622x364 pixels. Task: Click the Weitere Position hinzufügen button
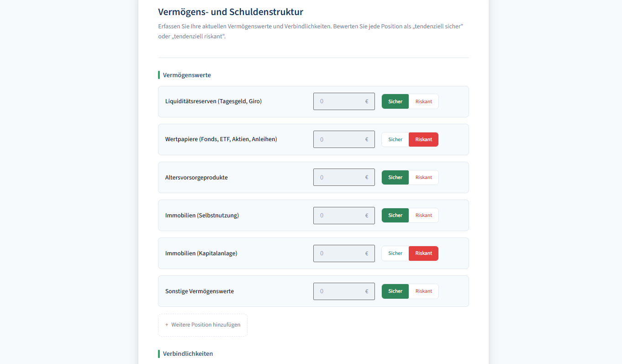pos(202,325)
